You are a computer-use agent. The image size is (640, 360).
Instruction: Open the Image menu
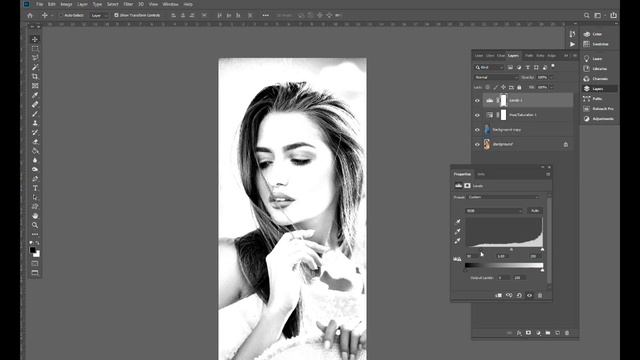tap(66, 4)
